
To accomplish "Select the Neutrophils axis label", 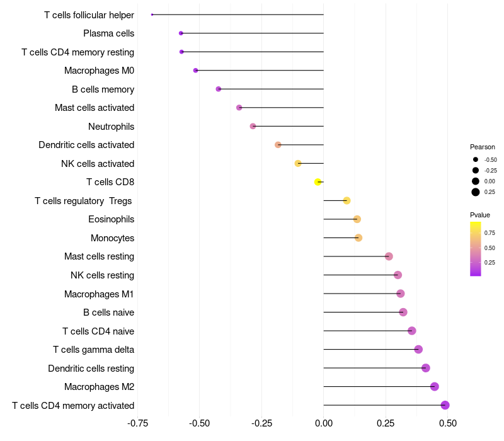I will [112, 127].
